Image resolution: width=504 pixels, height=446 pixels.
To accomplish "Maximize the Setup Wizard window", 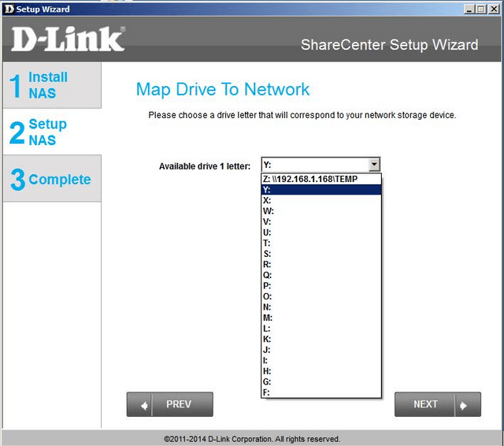I will pos(481,9).
